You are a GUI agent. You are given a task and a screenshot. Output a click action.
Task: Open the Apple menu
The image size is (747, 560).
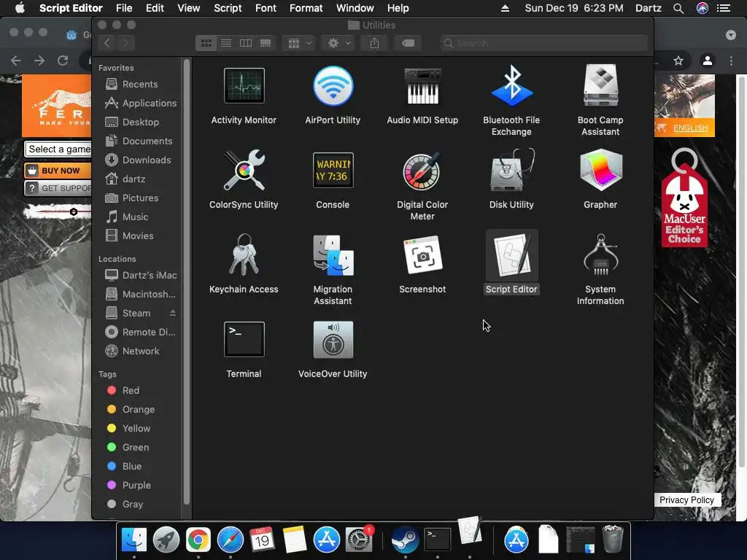click(x=20, y=8)
